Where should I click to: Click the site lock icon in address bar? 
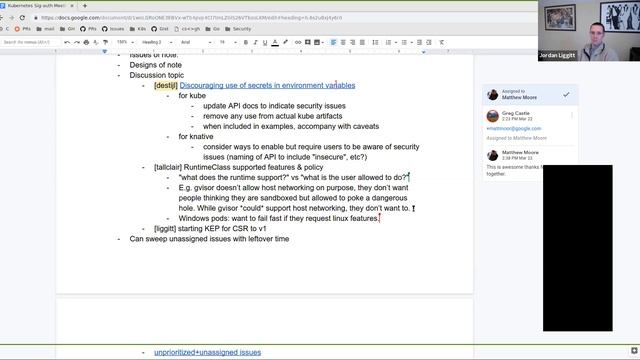tap(36, 18)
